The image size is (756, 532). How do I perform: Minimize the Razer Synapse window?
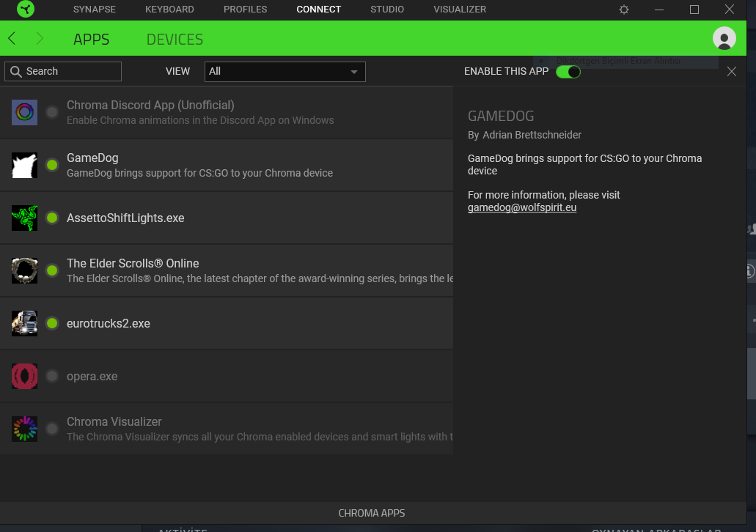659,10
